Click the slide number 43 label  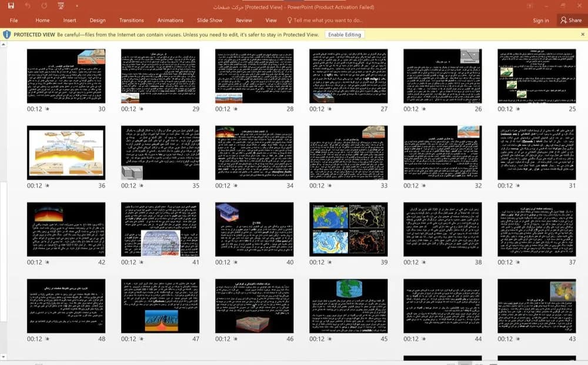[x=572, y=339]
